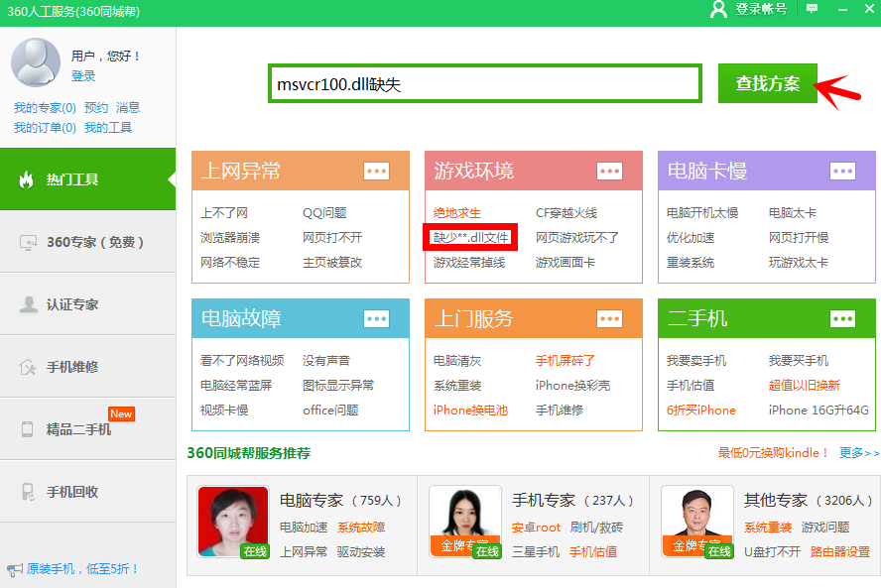Select 系统故障 link under 电脑专家
The image size is (881, 588).
[361, 528]
